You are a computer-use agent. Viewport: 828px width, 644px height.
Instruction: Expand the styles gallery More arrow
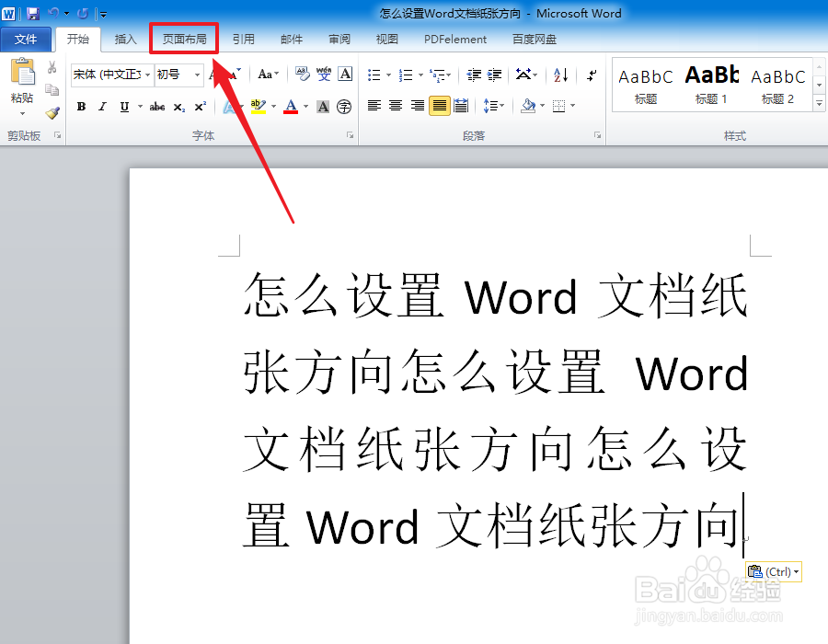pyautogui.click(x=819, y=103)
